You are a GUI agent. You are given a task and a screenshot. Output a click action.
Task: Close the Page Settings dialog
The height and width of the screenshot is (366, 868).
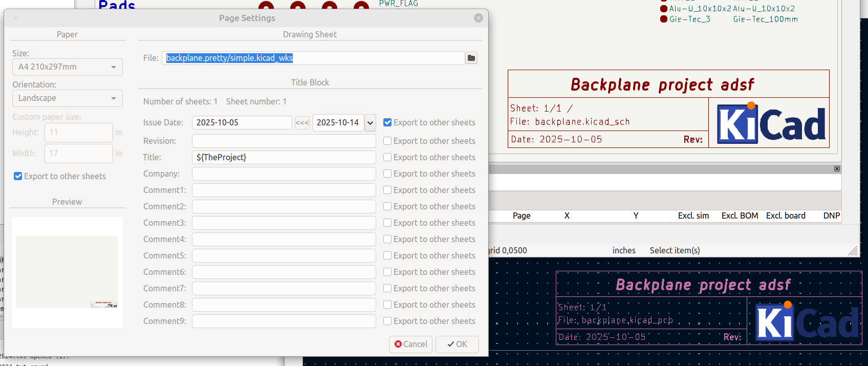479,18
